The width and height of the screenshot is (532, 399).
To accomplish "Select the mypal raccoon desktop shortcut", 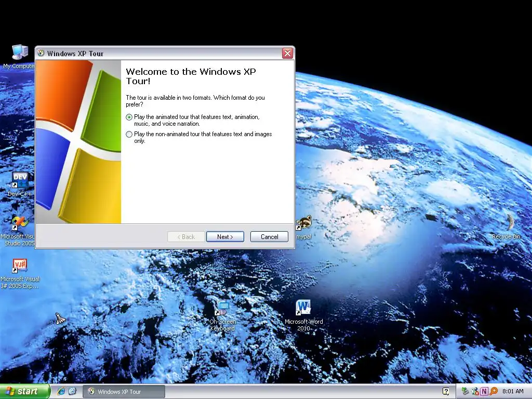I will 303,227.
